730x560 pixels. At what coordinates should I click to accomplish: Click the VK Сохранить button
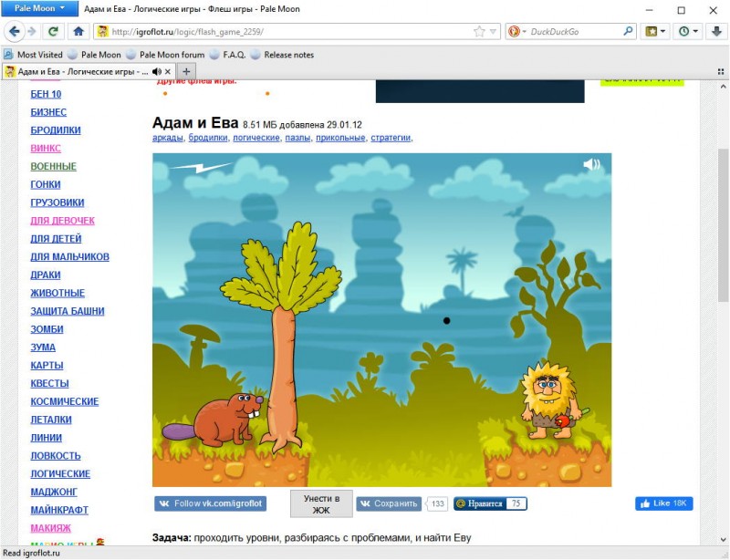pos(390,503)
